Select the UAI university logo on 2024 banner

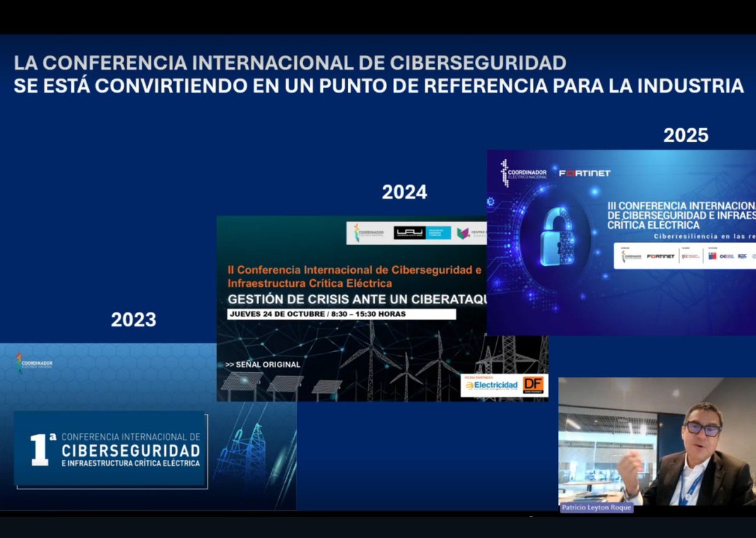(x=409, y=232)
